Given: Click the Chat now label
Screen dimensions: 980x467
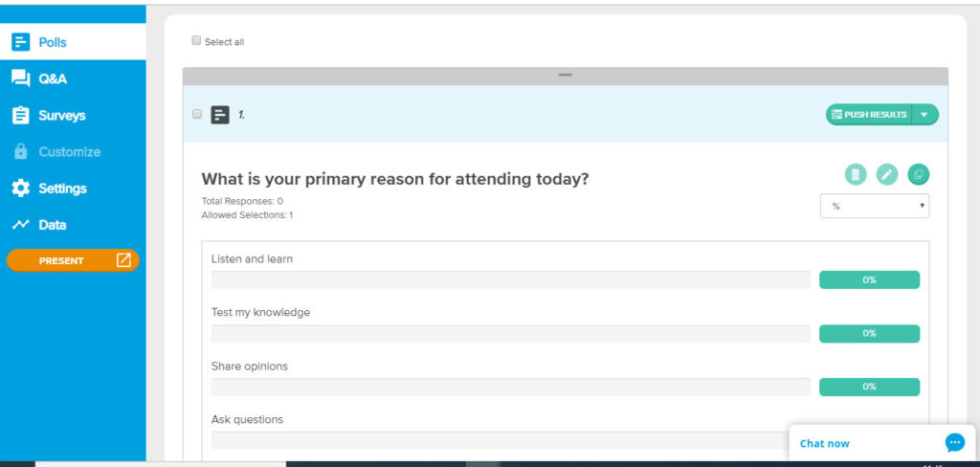Looking at the screenshot, I should coord(825,443).
